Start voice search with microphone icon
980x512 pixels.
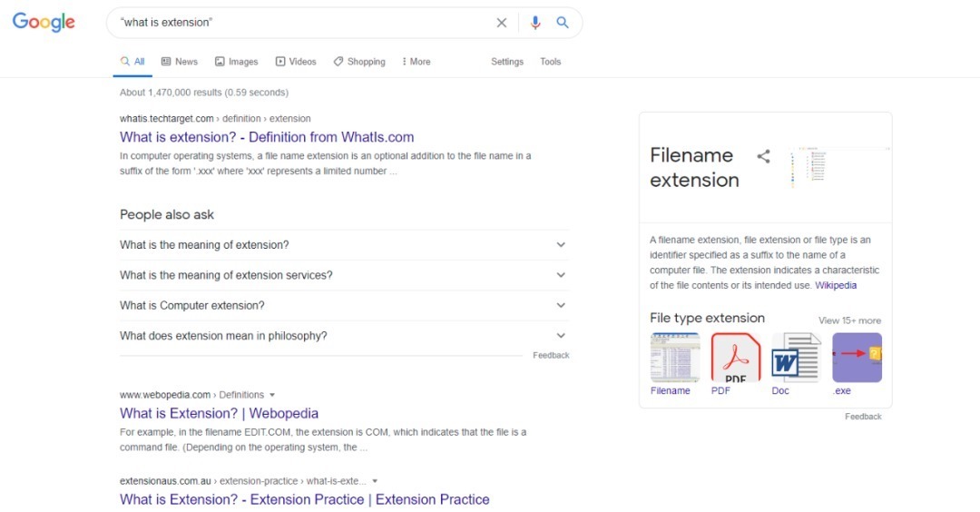click(535, 23)
